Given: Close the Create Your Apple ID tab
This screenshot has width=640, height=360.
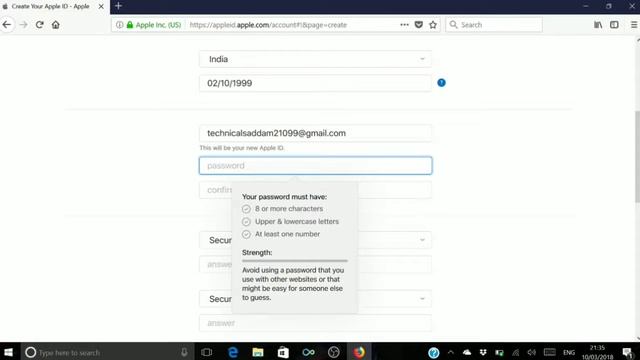Looking at the screenshot, I should click(101, 7).
